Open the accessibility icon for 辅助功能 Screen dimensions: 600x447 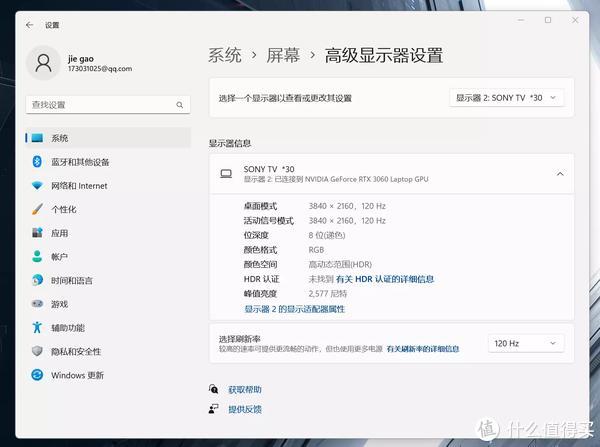(x=37, y=328)
